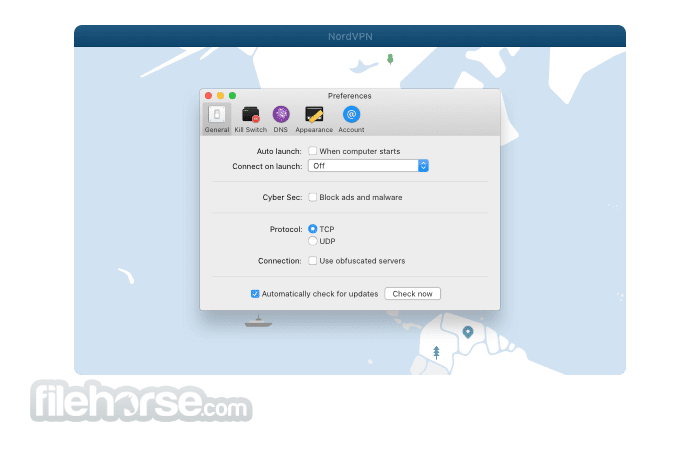Uncheck Automatically check for updates
This screenshot has height=452, width=700.
point(255,293)
